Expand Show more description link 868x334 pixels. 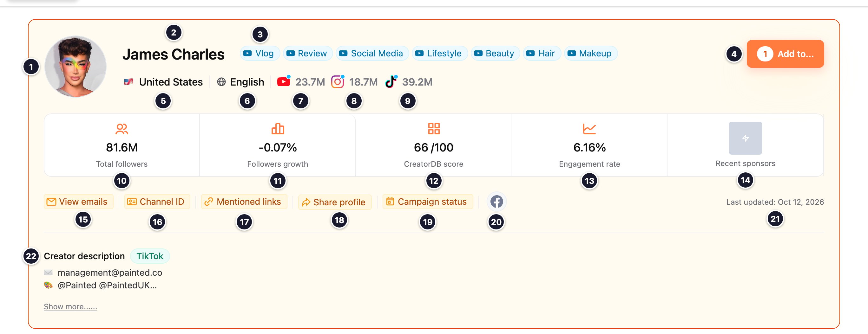click(x=70, y=307)
